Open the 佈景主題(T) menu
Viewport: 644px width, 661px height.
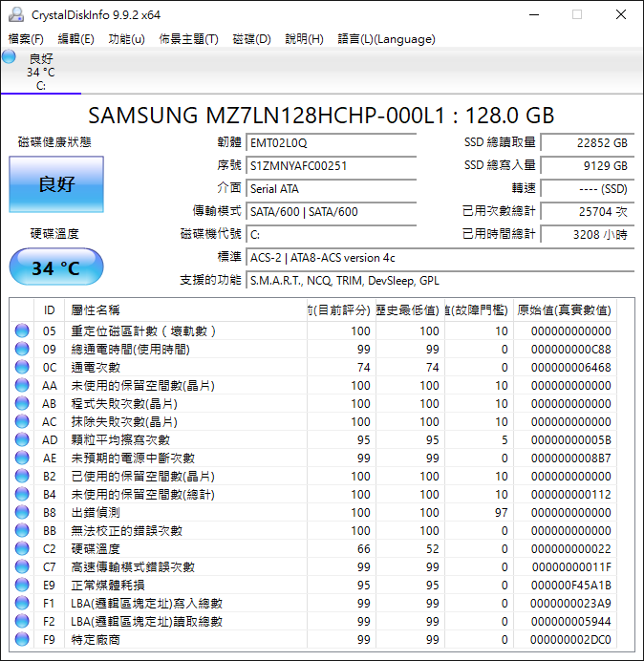pos(188,39)
